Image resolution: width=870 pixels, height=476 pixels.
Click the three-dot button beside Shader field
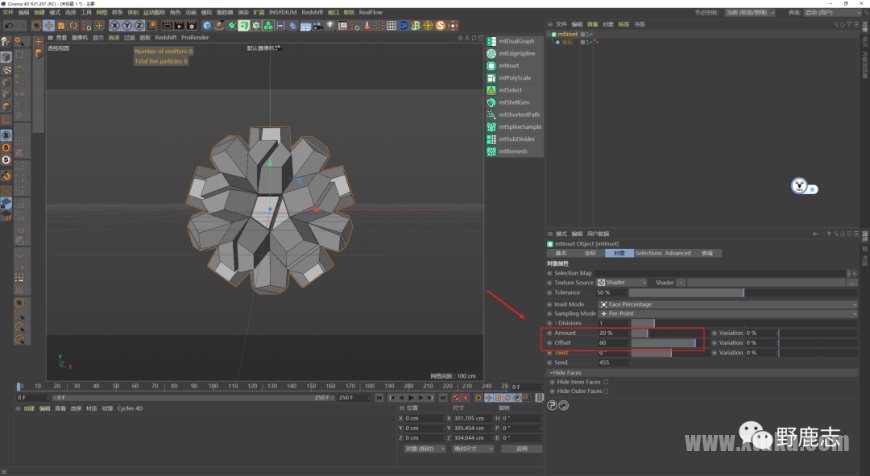(852, 283)
